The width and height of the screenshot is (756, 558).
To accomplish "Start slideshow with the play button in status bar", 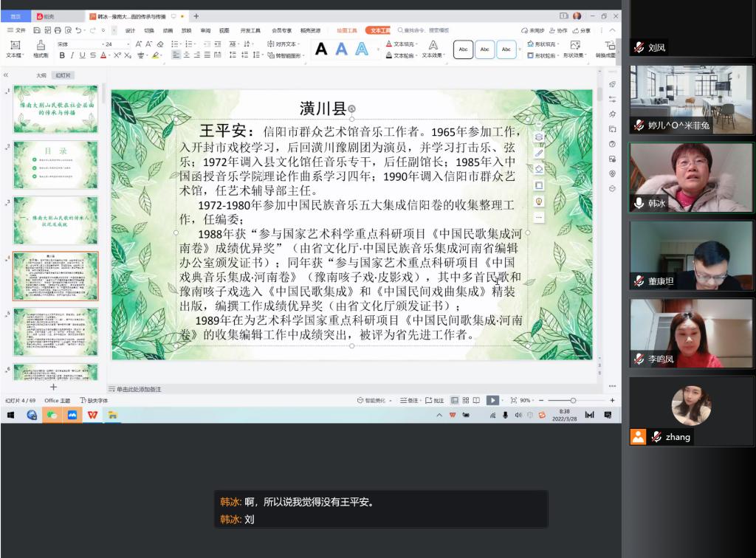I will click(492, 400).
